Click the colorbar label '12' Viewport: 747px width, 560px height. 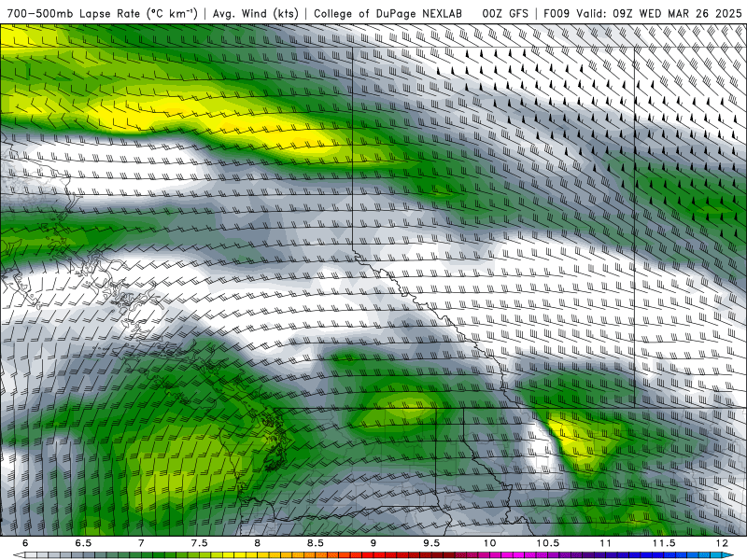tap(722, 543)
